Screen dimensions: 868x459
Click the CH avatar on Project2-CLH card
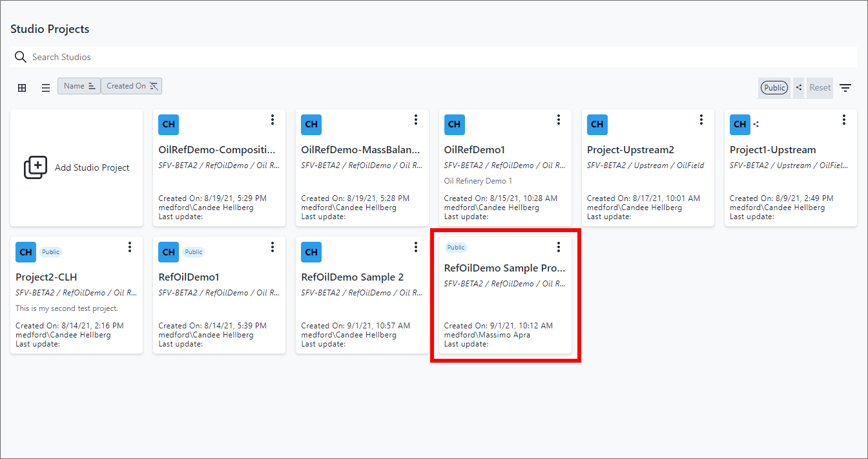[26, 252]
